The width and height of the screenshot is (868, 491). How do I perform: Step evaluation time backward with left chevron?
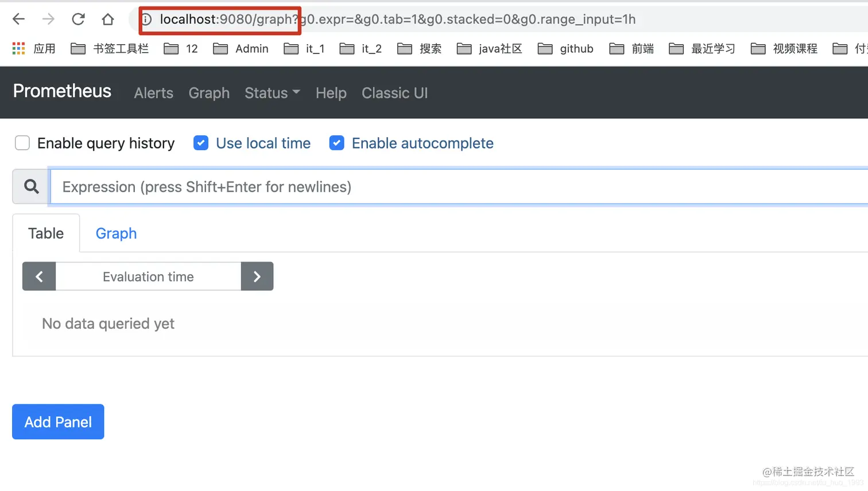[39, 276]
